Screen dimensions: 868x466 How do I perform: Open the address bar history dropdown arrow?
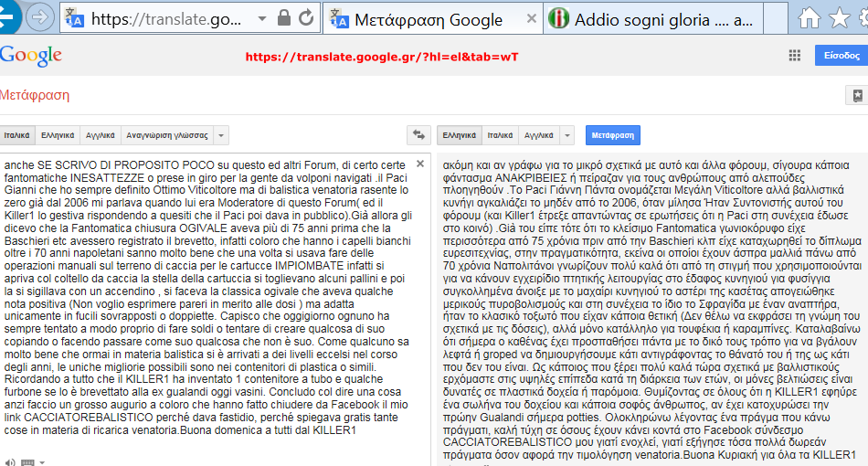point(262,18)
